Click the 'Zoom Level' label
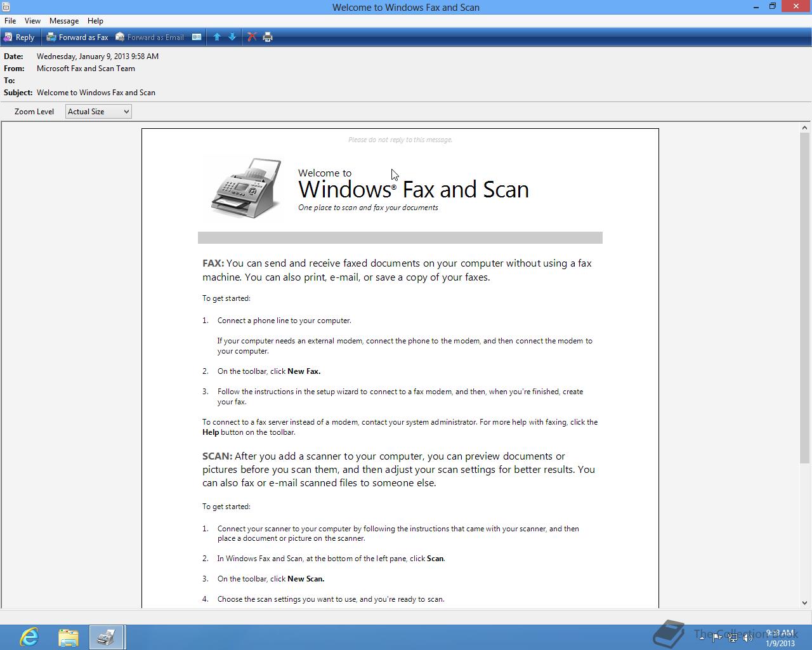The image size is (812, 650). (x=34, y=112)
